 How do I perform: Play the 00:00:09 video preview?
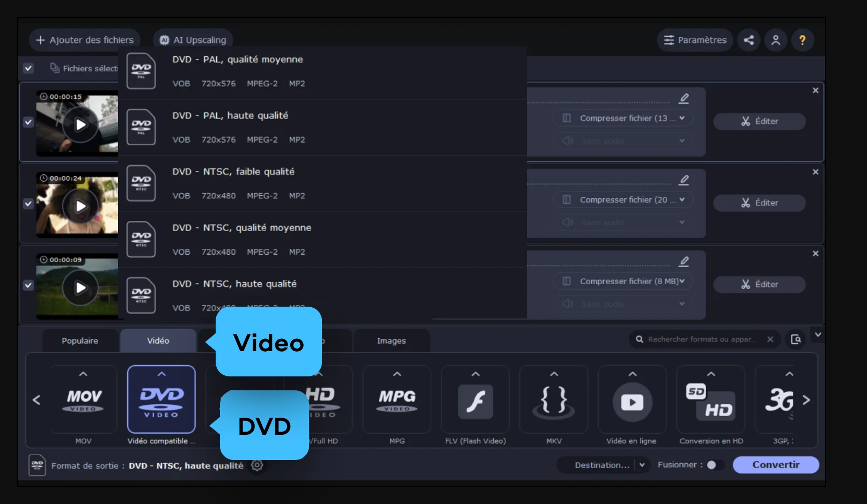click(80, 288)
